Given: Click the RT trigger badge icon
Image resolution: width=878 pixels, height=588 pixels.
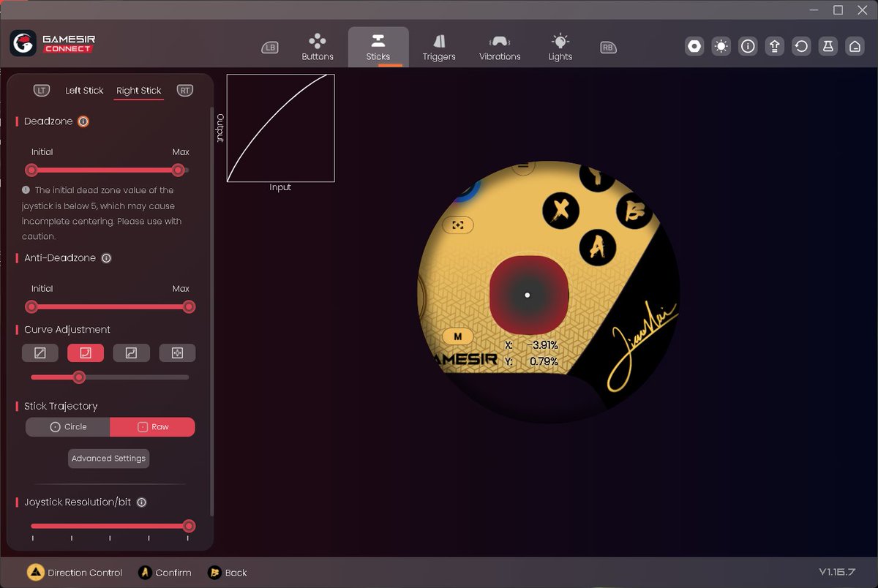Looking at the screenshot, I should point(185,91).
